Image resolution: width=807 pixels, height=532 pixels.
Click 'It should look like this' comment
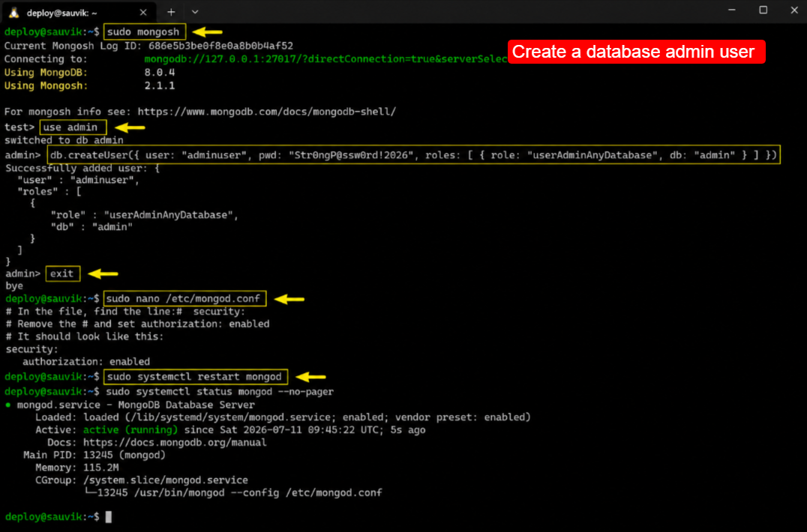tap(85, 336)
